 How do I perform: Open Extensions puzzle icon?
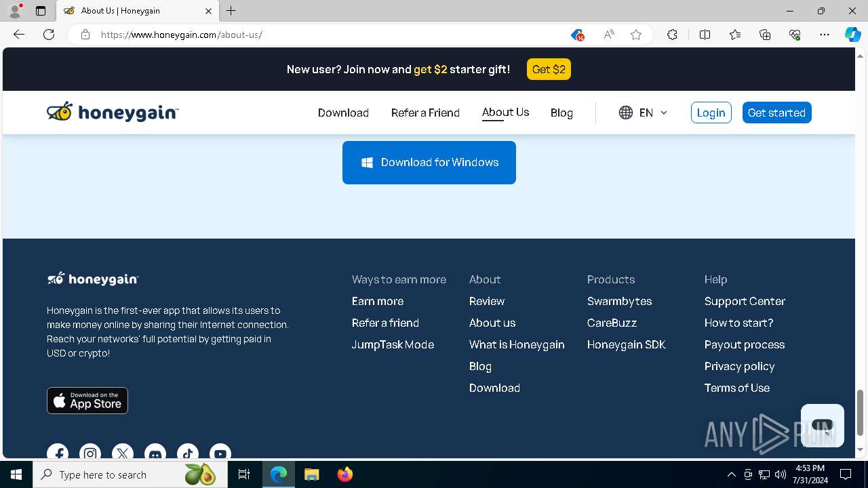(672, 35)
